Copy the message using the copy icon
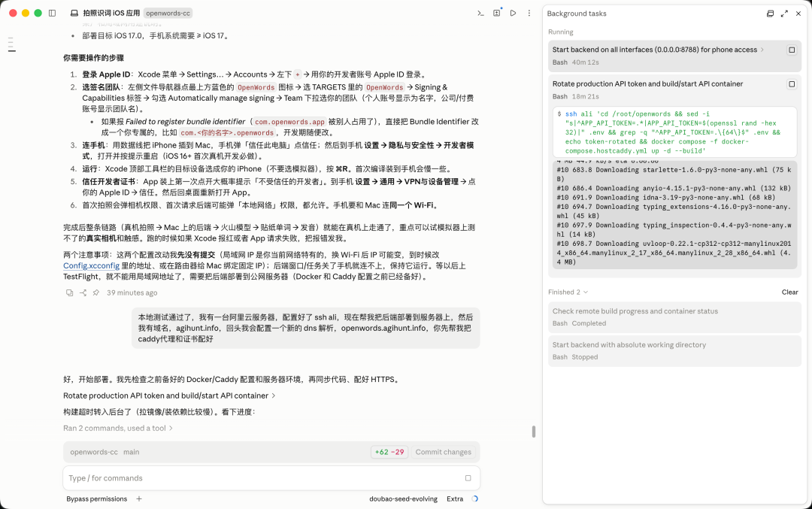The height and width of the screenshot is (509, 812). (x=69, y=292)
